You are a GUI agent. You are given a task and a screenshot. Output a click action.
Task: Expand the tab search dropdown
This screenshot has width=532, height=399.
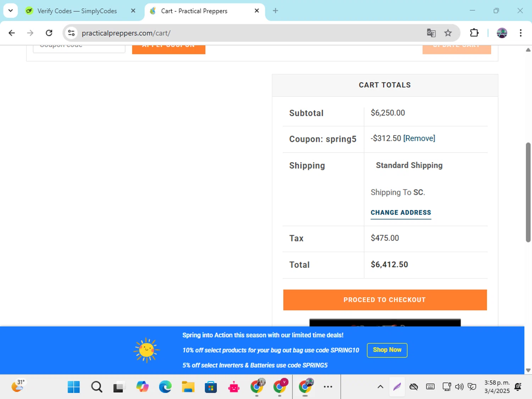tap(11, 11)
